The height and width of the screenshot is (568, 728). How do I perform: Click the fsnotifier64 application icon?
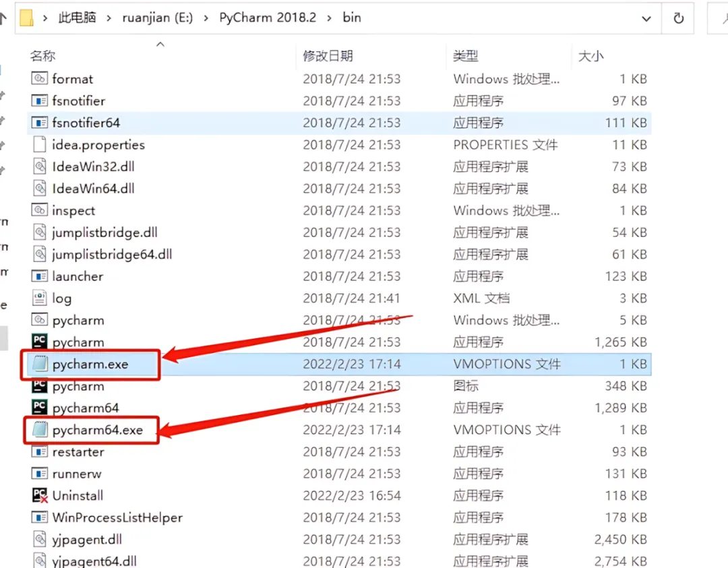click(40, 123)
